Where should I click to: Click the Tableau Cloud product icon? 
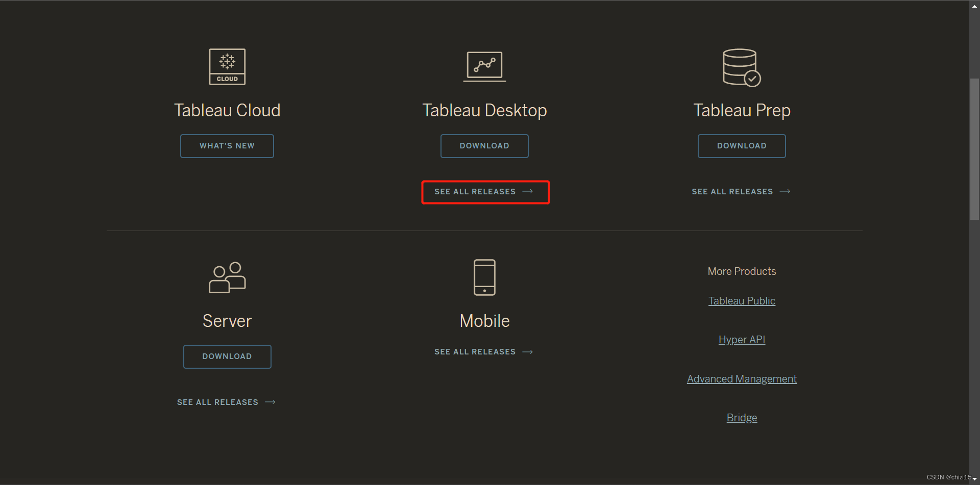tap(227, 67)
